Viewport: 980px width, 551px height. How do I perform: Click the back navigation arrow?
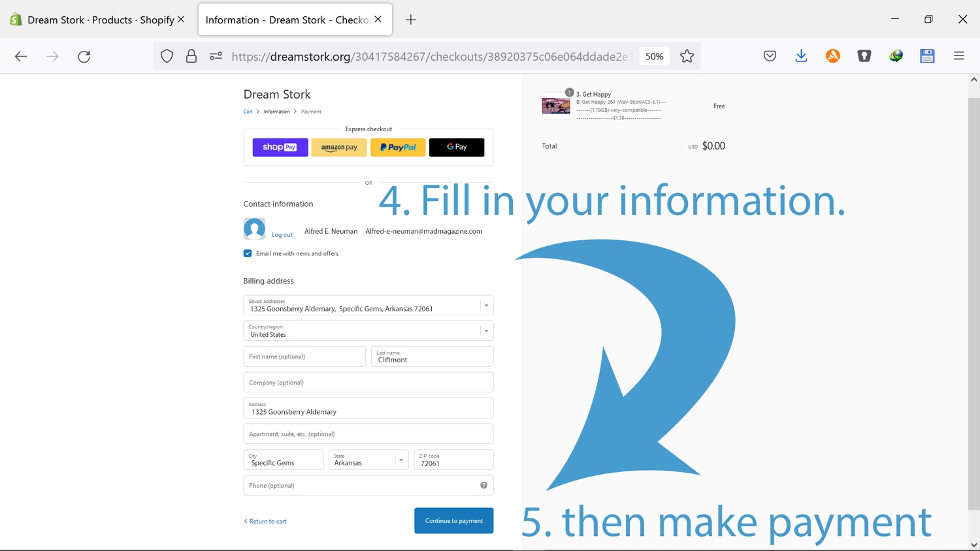click(21, 57)
